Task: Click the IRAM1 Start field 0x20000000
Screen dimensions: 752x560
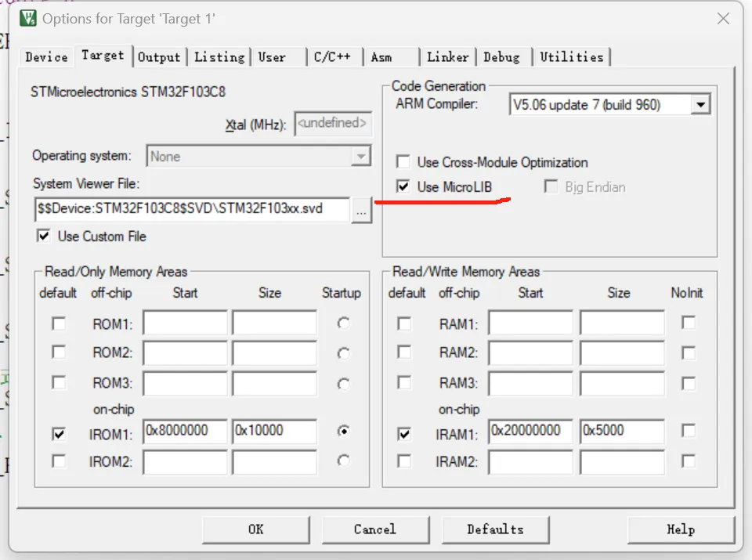Action: point(531,432)
